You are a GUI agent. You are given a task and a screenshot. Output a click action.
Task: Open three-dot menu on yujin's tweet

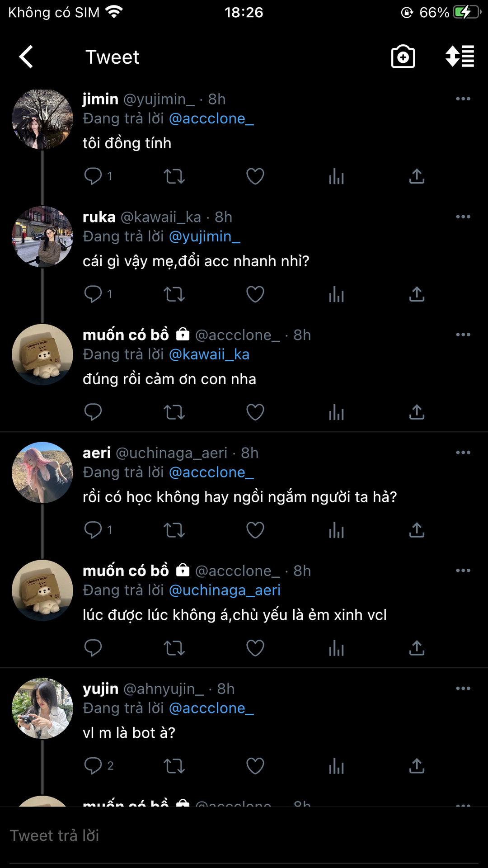[463, 689]
